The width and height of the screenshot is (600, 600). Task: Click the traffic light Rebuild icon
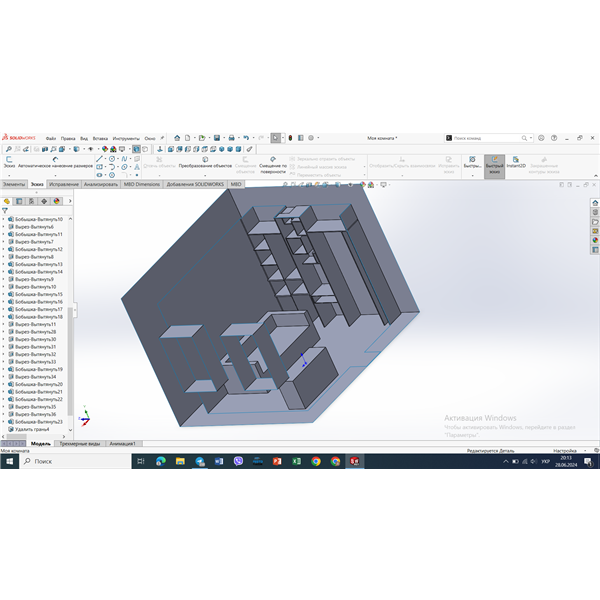coord(290,138)
